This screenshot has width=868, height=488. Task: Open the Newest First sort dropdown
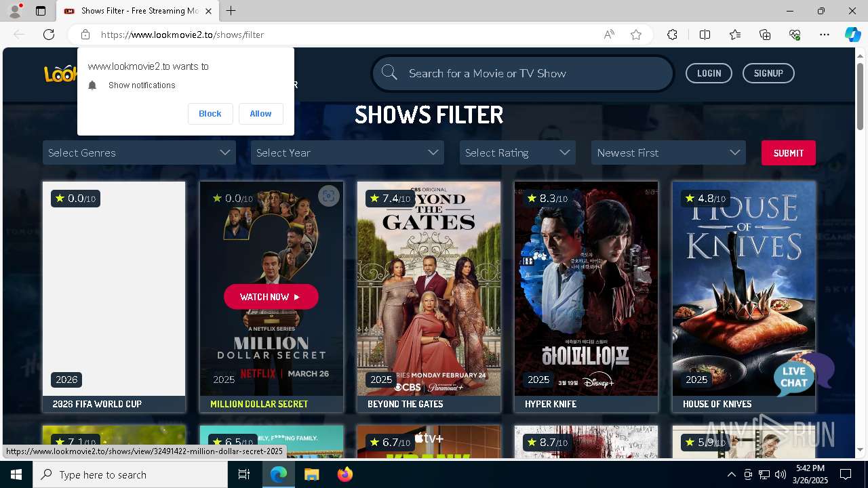669,152
